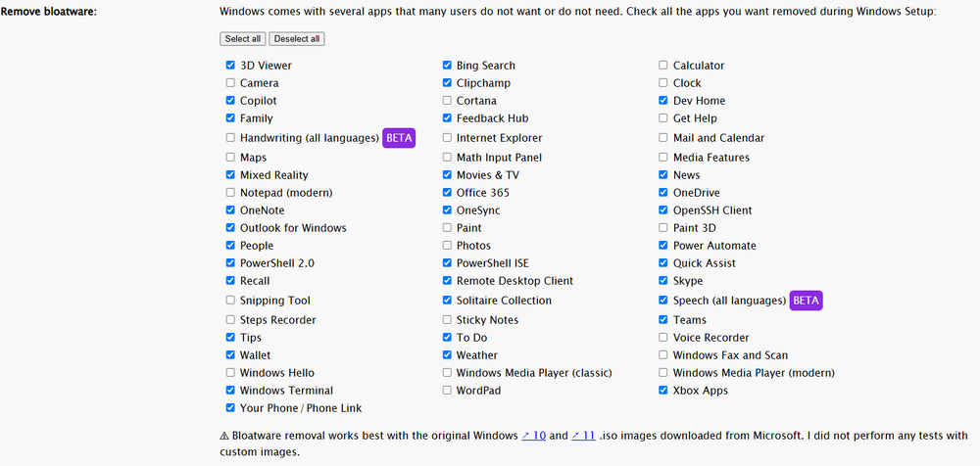The height and width of the screenshot is (466, 980).
Task: Check the Clock checkbox
Action: (663, 82)
